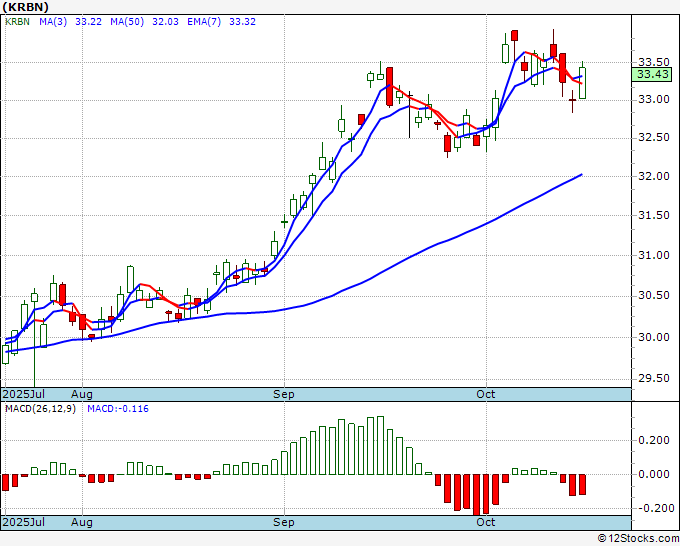The image size is (680, 546).
Task: Select the MA(50) legend label
Action: pyautogui.click(x=127, y=22)
